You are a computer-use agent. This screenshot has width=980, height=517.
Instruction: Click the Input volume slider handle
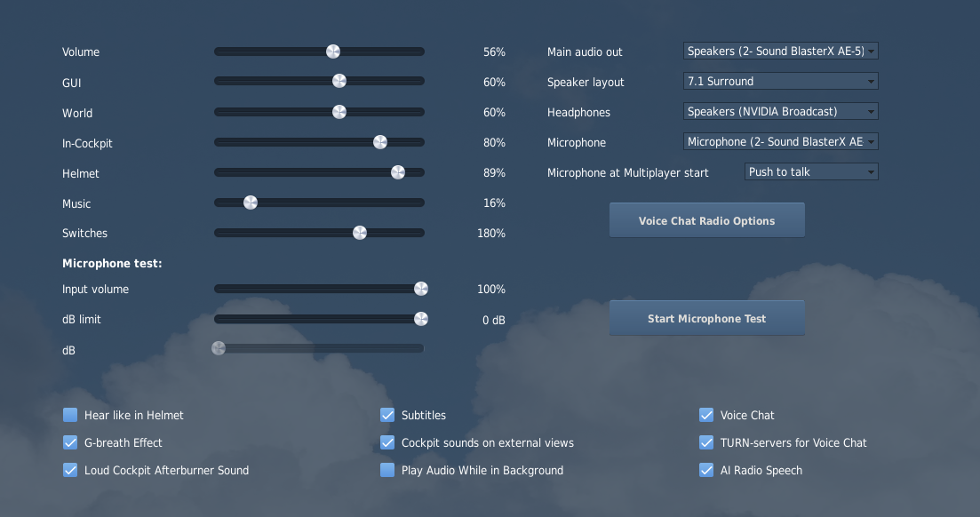pos(421,289)
